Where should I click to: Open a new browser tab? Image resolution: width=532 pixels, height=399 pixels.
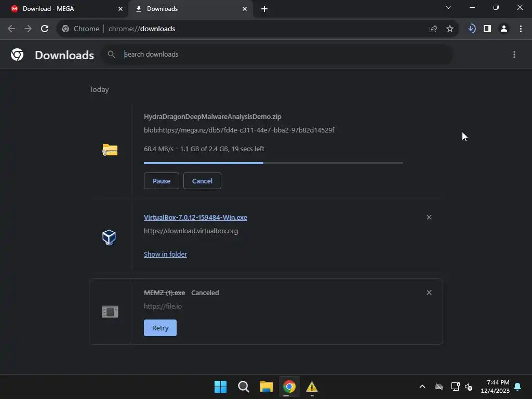click(x=264, y=9)
